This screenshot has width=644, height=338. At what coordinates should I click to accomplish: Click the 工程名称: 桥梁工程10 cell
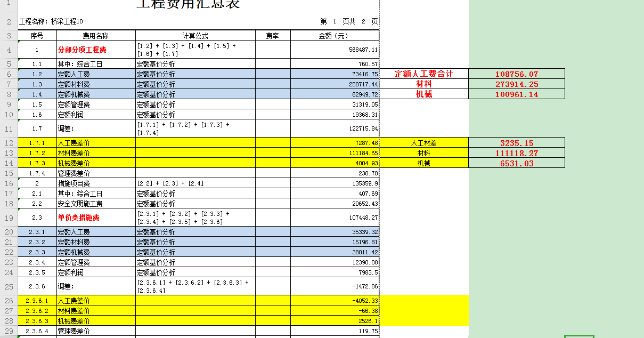pyautogui.click(x=51, y=21)
